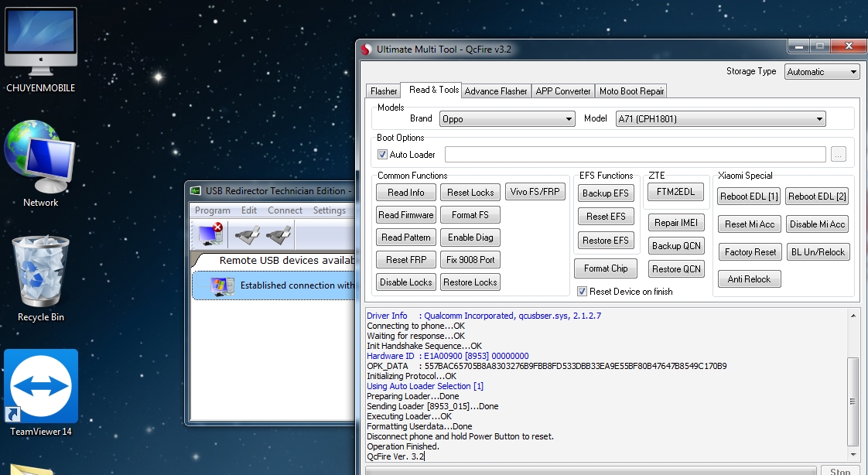This screenshot has height=475, width=868.
Task: Click the log scrollbar down arrow
Action: [x=853, y=456]
